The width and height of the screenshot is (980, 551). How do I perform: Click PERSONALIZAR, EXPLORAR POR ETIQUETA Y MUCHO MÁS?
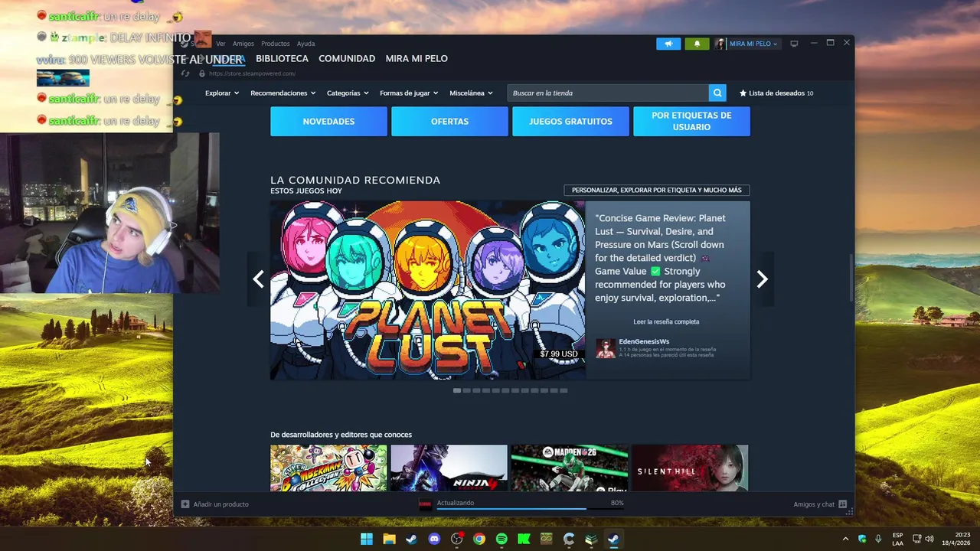pyautogui.click(x=657, y=190)
